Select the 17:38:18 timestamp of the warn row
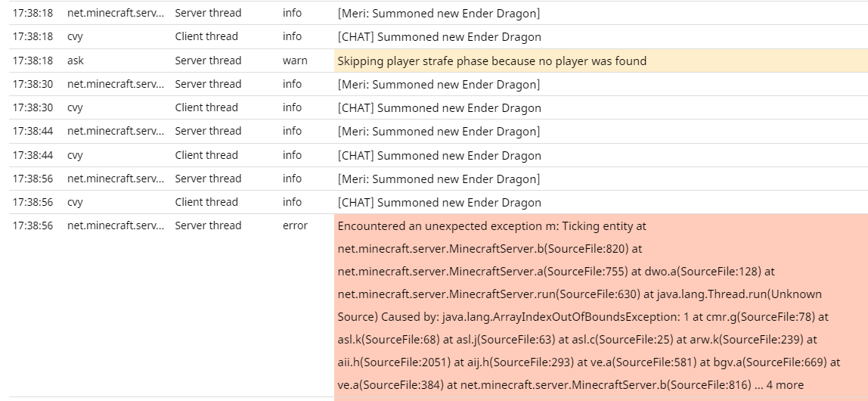Viewport: 868px width, 401px height. tap(33, 61)
